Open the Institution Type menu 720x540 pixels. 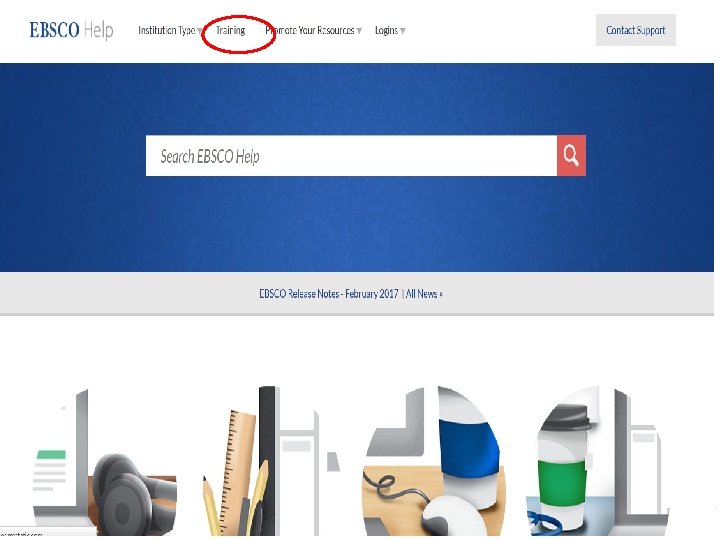click(x=167, y=30)
